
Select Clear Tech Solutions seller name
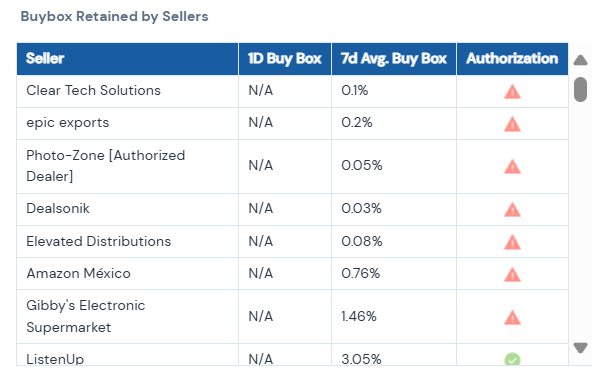point(93,90)
